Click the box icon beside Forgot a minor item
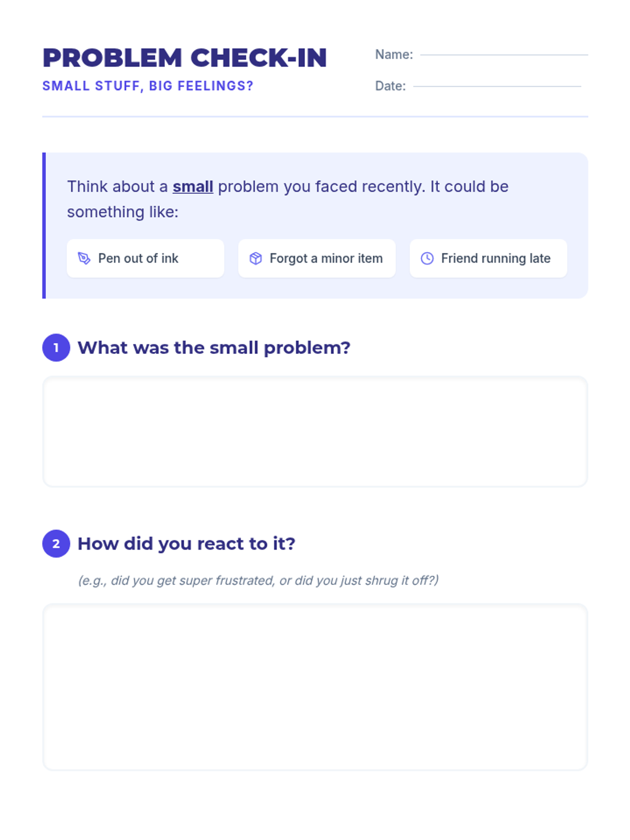This screenshot has width=630, height=840. click(256, 258)
